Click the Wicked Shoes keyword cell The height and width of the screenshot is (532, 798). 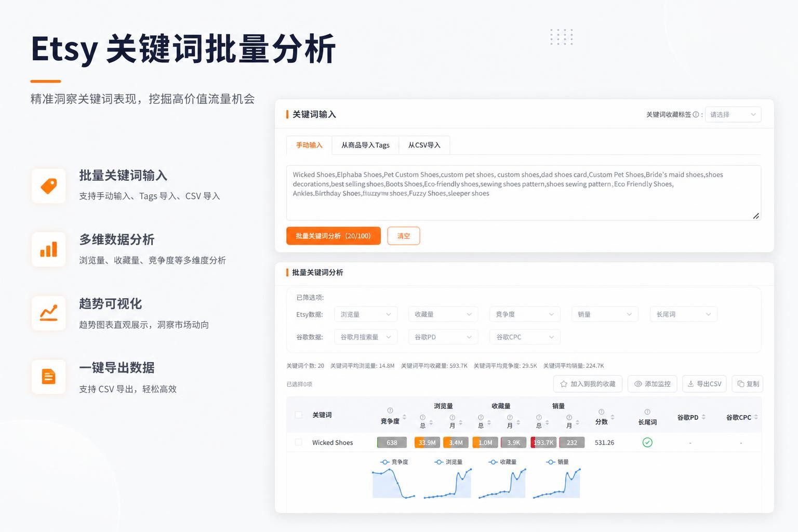tap(332, 443)
